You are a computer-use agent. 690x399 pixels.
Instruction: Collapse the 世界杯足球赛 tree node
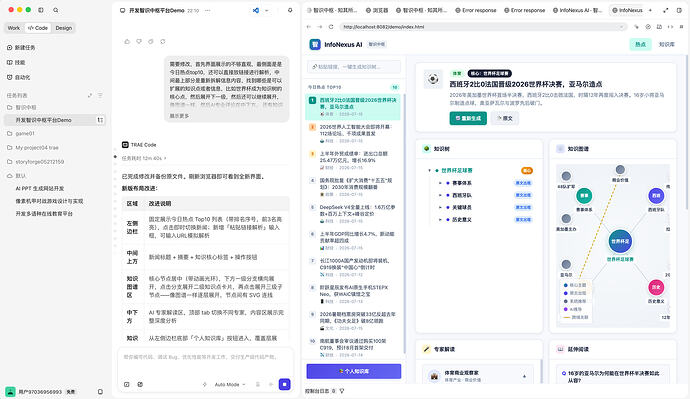[x=429, y=170]
